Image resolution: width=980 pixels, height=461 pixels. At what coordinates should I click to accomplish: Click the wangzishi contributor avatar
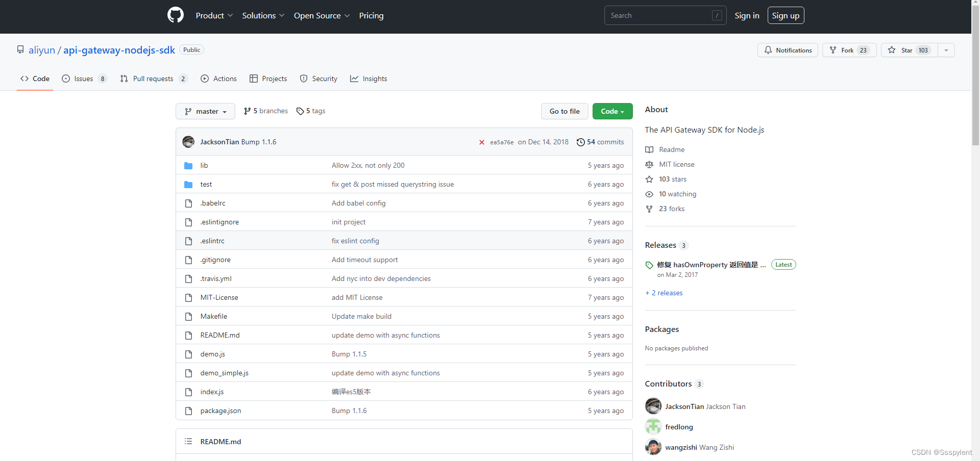click(653, 447)
